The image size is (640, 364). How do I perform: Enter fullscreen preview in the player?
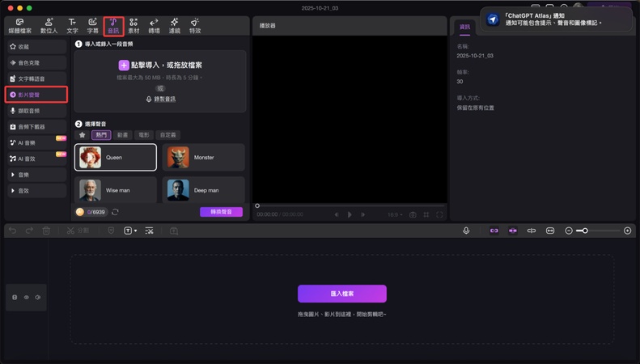click(x=439, y=214)
